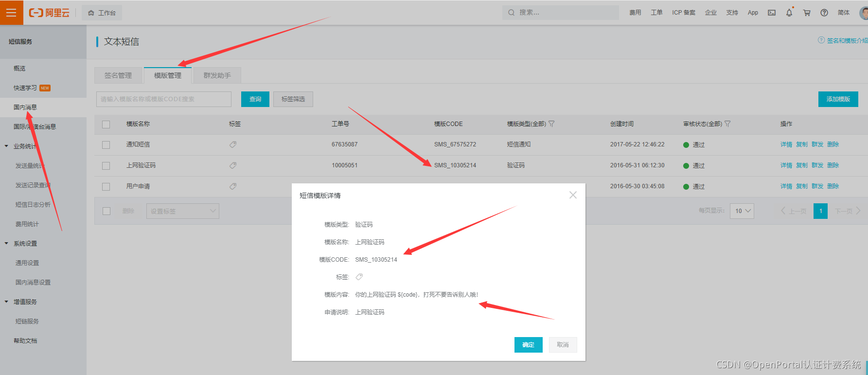The height and width of the screenshot is (375, 868).
Task: Click the 标签筛选 button
Action: pos(293,99)
